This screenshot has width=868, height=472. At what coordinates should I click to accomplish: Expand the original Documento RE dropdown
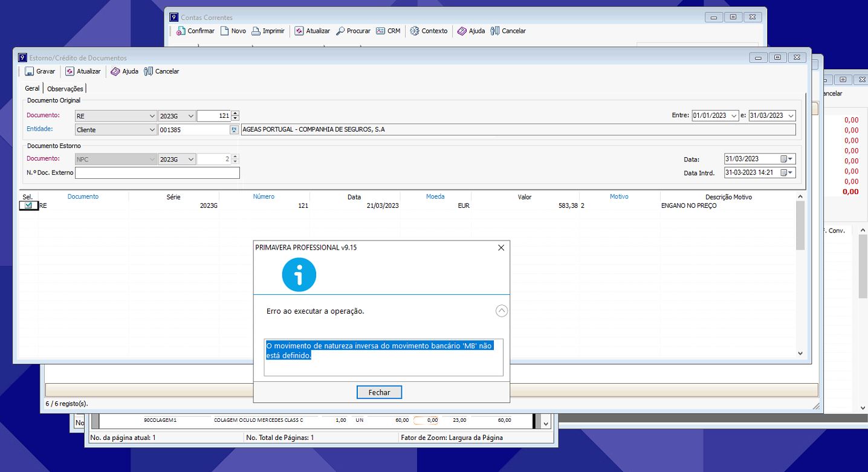click(152, 116)
